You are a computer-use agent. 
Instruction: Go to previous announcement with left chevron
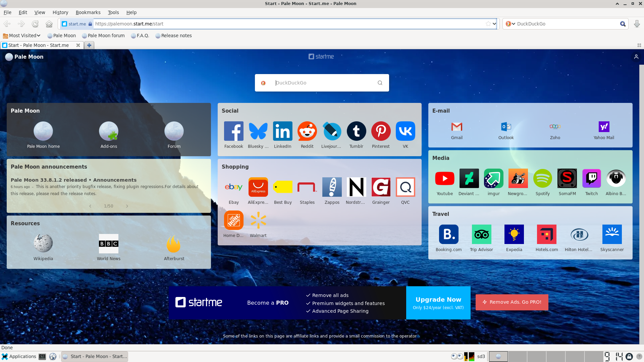click(x=90, y=206)
